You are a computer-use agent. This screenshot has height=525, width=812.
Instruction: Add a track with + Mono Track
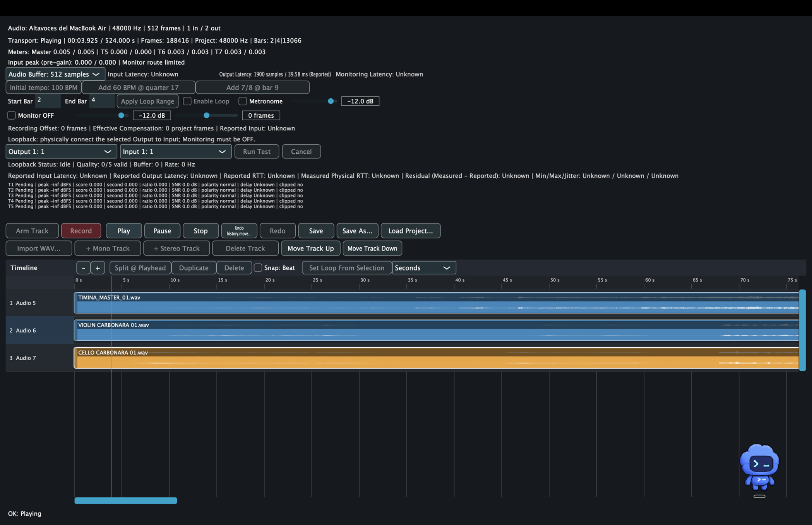coord(108,248)
